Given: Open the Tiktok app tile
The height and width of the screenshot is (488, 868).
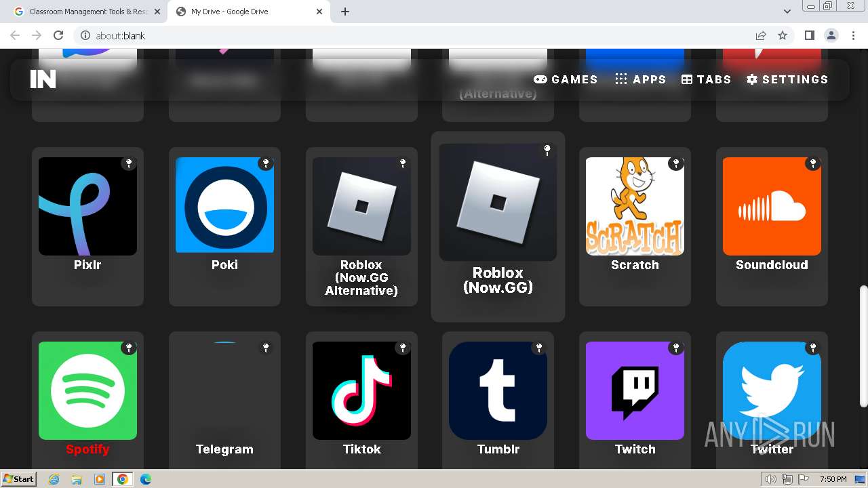Looking at the screenshot, I should tap(361, 400).
